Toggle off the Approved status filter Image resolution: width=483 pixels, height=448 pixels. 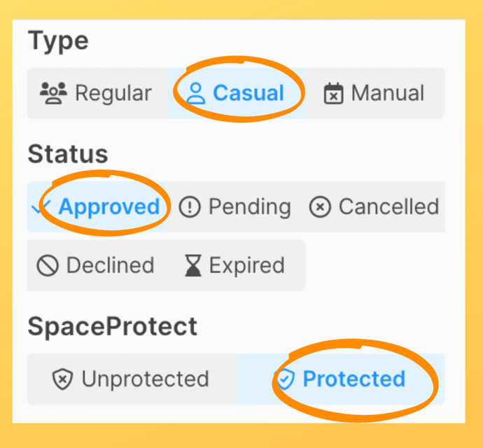97,206
